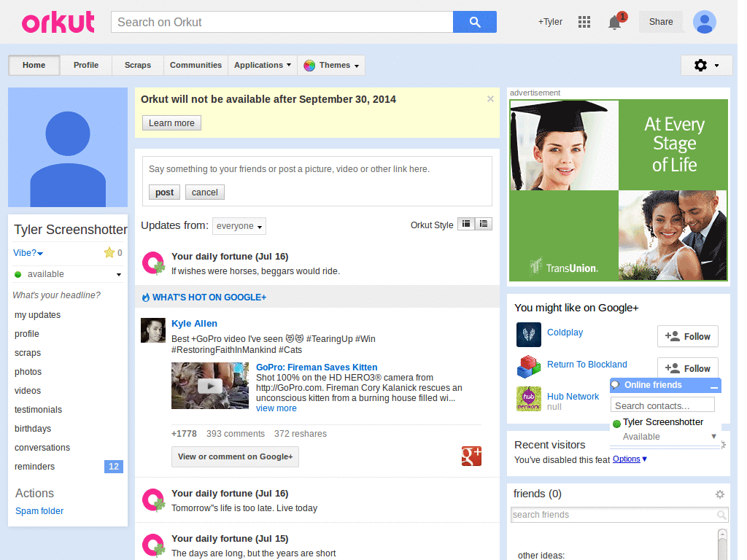Click the fortune icon for Tomorrow's life post

(x=154, y=500)
